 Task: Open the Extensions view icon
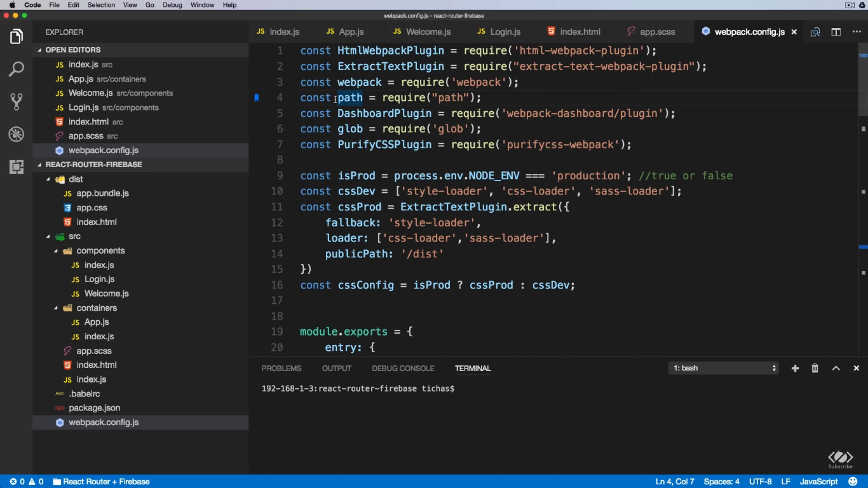(17, 167)
